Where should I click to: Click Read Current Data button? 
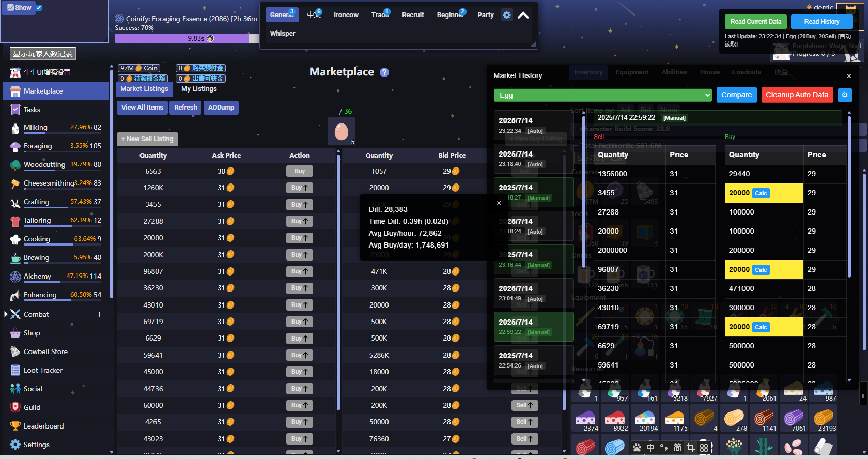(x=755, y=22)
